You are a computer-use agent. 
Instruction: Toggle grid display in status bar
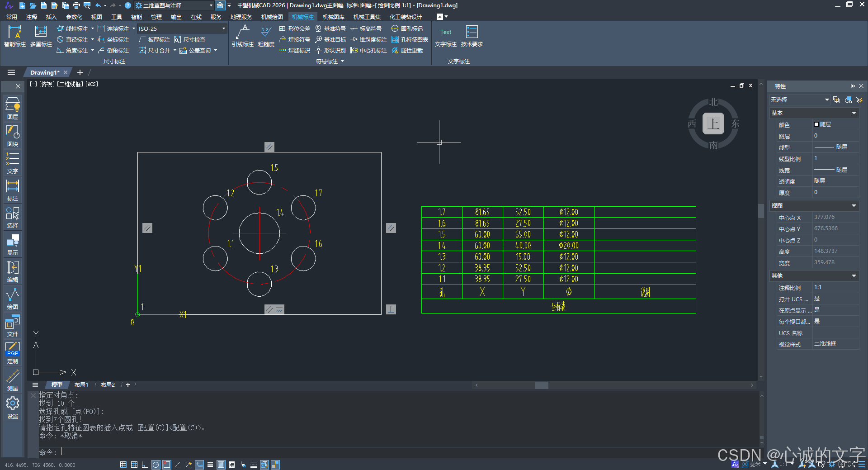pyautogui.click(x=134, y=465)
